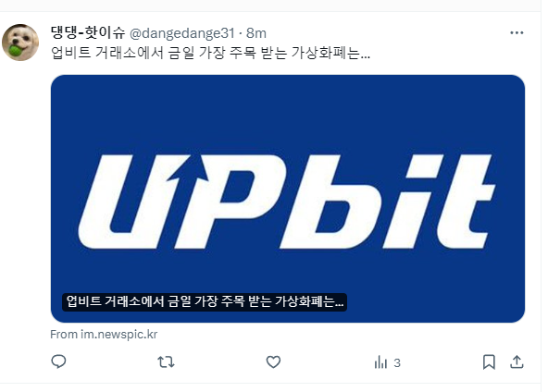Click the white UPbit logo lettering
The width and height of the screenshot is (548, 392).
[x=287, y=202]
